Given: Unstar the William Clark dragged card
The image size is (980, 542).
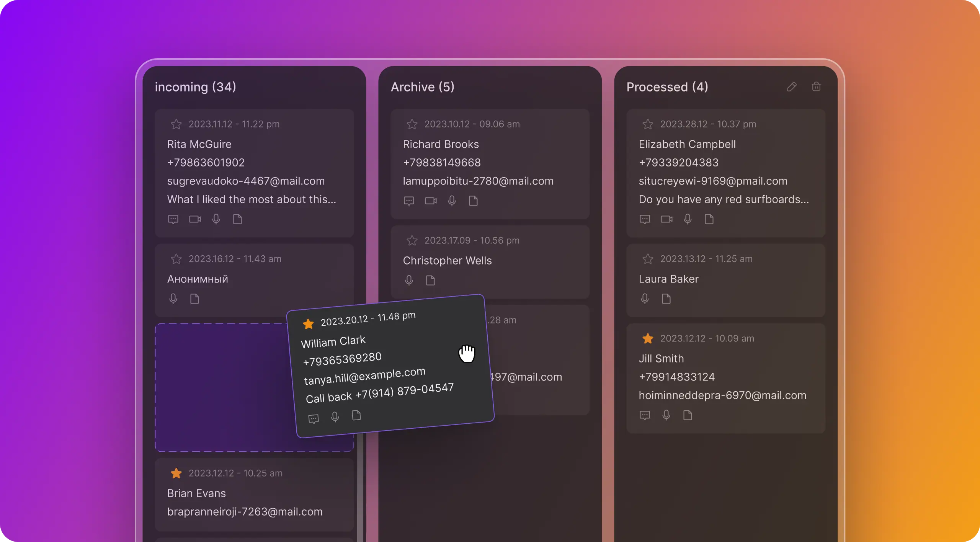Looking at the screenshot, I should tap(308, 324).
